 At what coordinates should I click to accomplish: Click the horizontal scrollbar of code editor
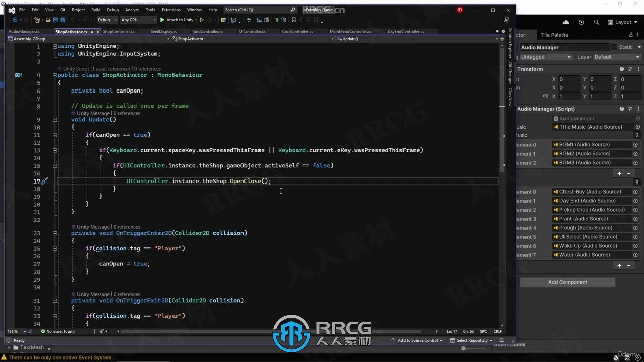tap(272, 331)
